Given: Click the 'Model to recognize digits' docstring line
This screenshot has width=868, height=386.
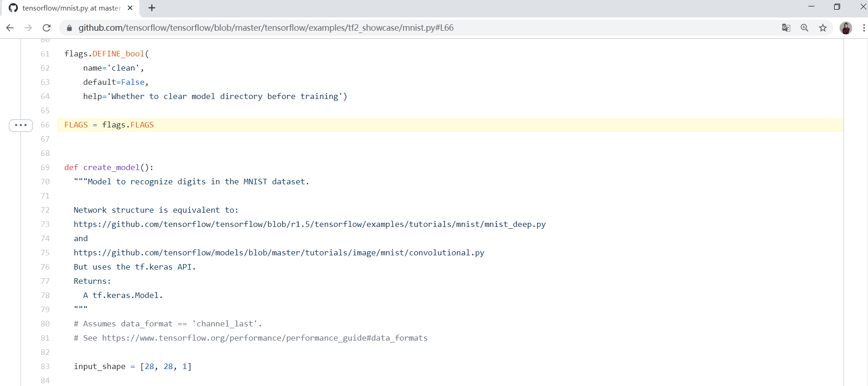Looking at the screenshot, I should pyautogui.click(x=191, y=182).
